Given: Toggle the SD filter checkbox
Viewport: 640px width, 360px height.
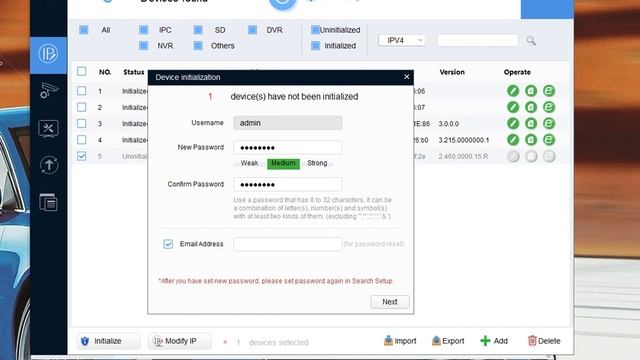Looking at the screenshot, I should (x=198, y=30).
